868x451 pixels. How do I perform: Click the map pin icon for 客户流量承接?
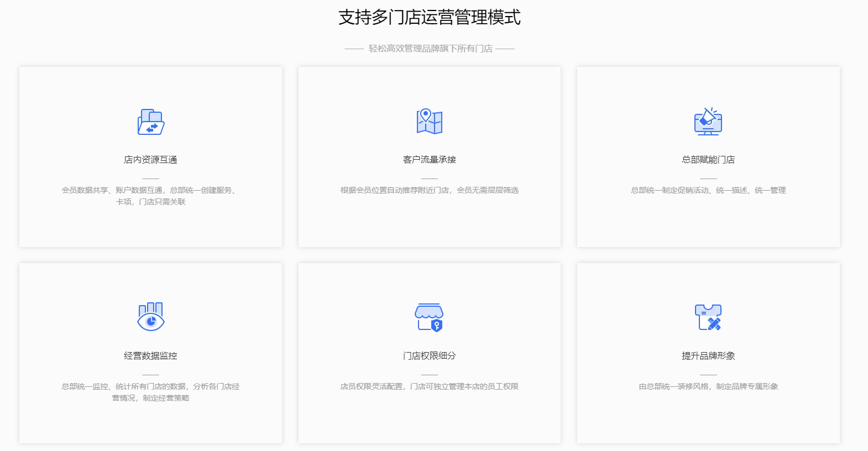tap(429, 122)
